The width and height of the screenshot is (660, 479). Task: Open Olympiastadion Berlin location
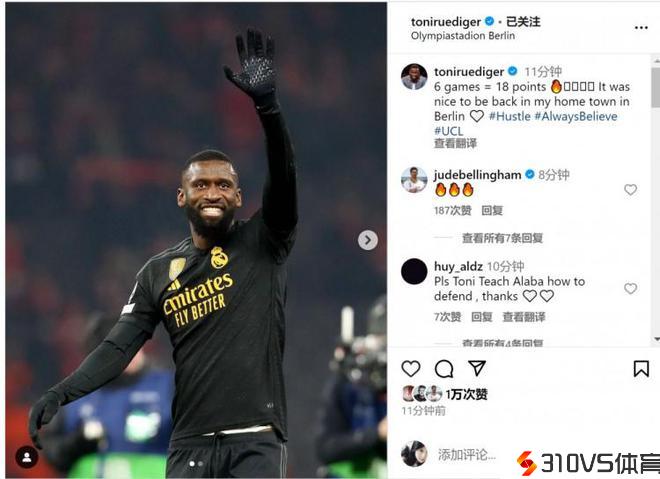click(x=463, y=36)
